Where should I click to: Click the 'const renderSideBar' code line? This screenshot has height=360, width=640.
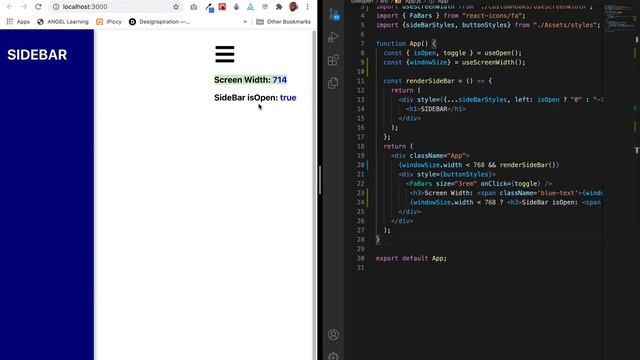[438, 81]
